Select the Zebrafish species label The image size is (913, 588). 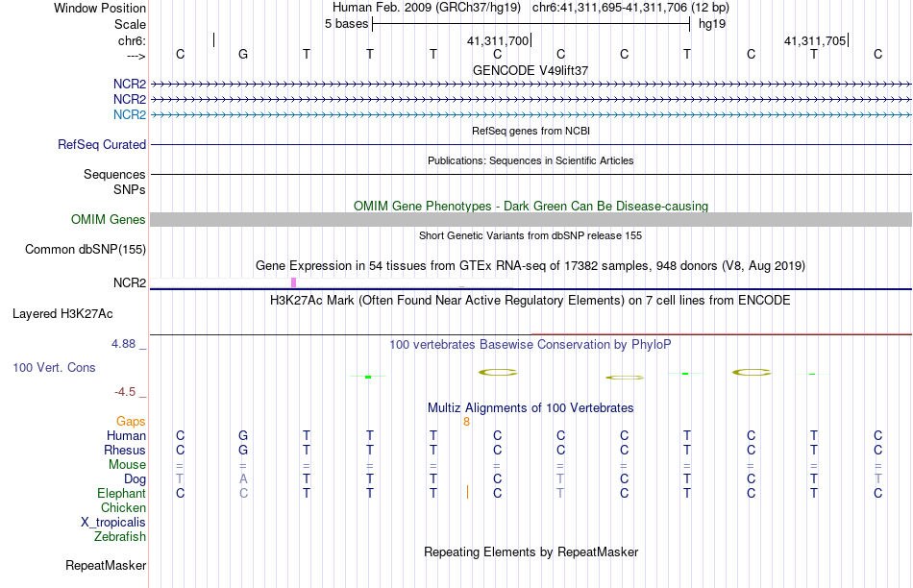pos(120,536)
